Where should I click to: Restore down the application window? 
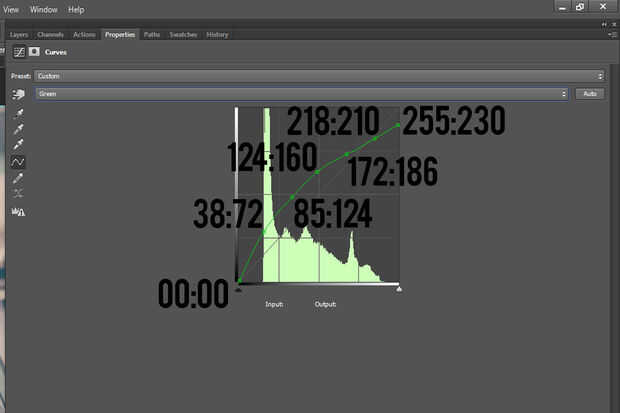(x=580, y=7)
